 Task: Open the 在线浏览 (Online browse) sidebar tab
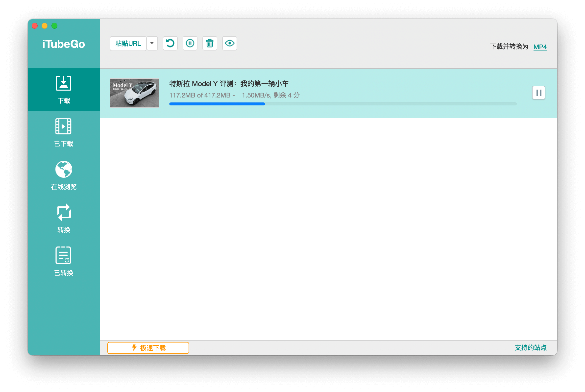[x=64, y=176]
